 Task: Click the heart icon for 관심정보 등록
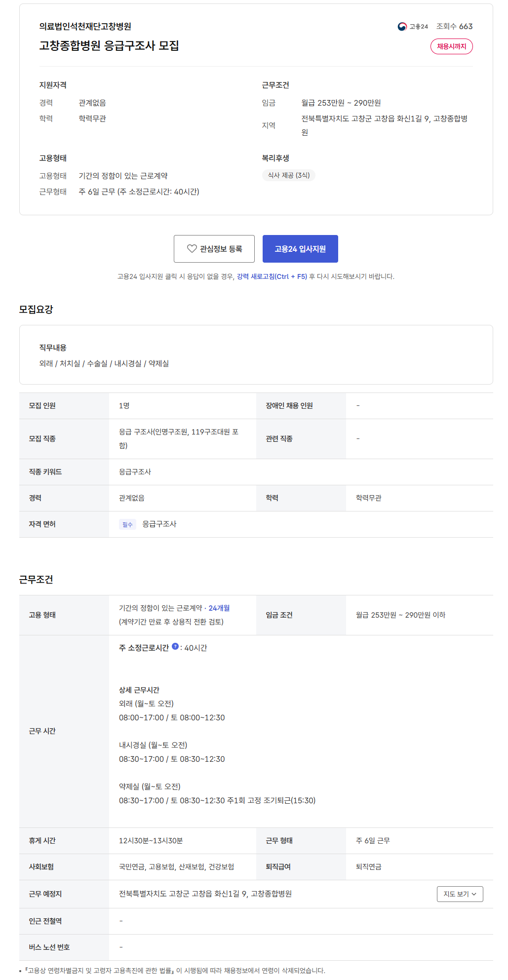(x=192, y=249)
